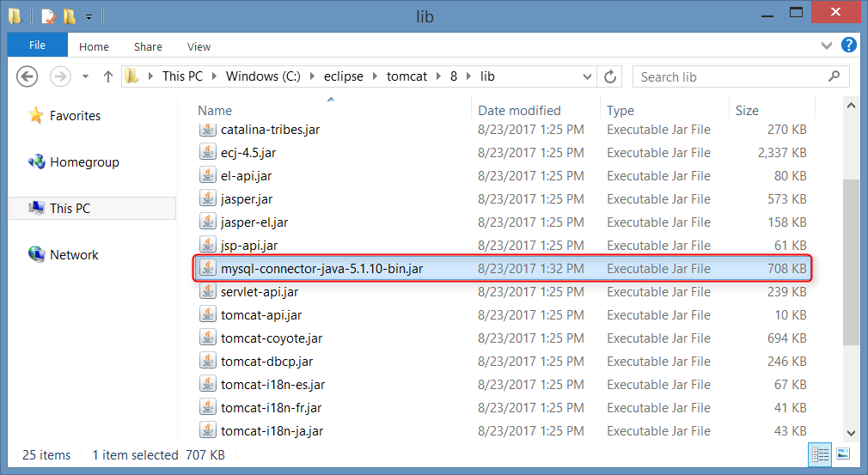Open Customize Quick Access Toolbar dropdown

tap(89, 17)
